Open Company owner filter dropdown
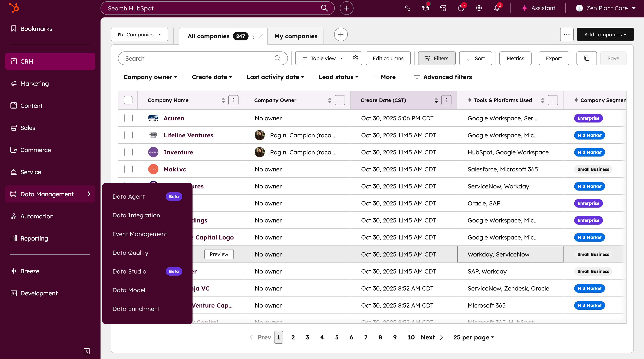 150,77
